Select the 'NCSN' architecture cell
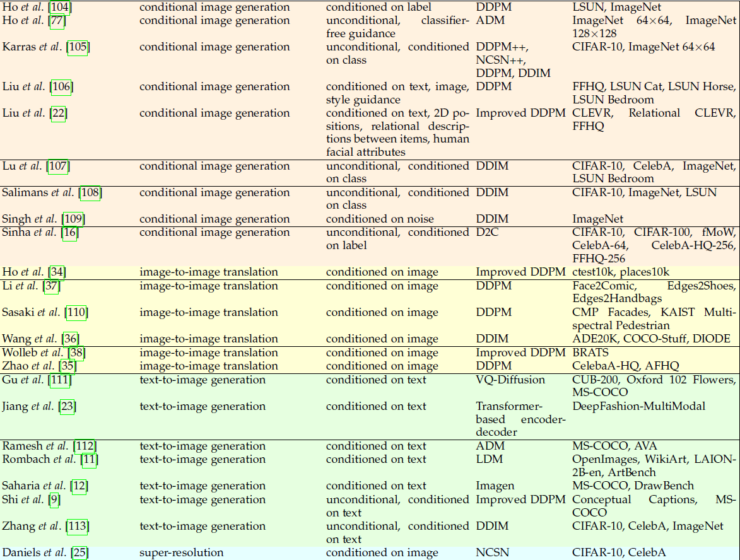 [x=492, y=552]
